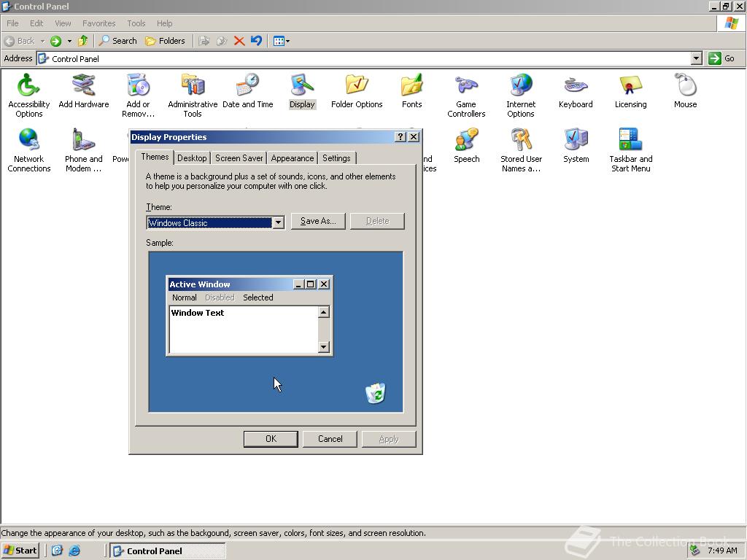The image size is (747, 560).
Task: Switch to the Appearance tab
Action: [292, 158]
